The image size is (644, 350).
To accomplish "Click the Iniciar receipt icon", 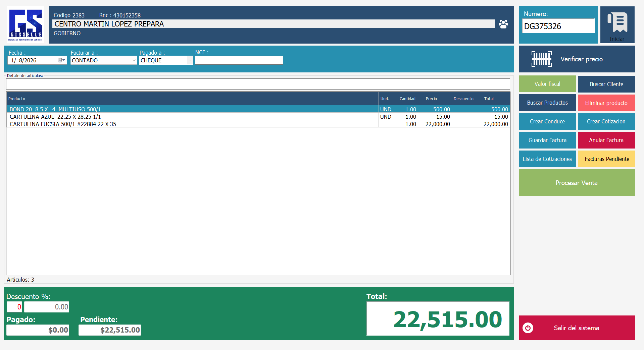I will point(617,22).
